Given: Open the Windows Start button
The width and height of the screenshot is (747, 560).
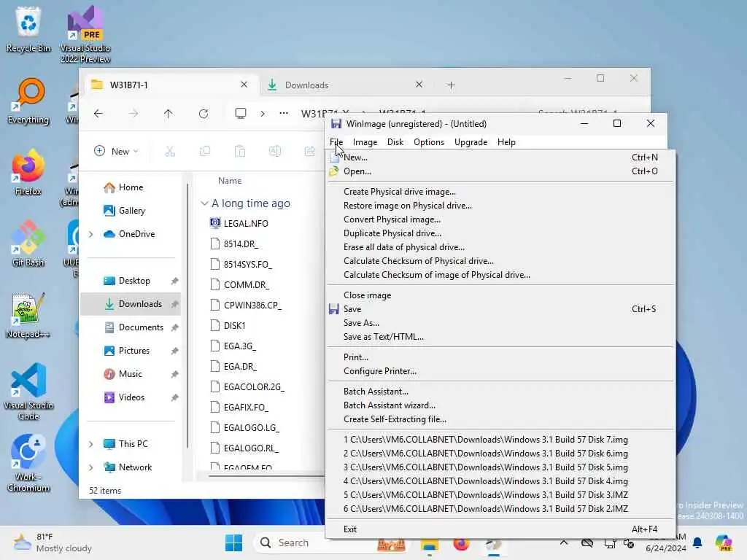Looking at the screenshot, I should click(233, 542).
